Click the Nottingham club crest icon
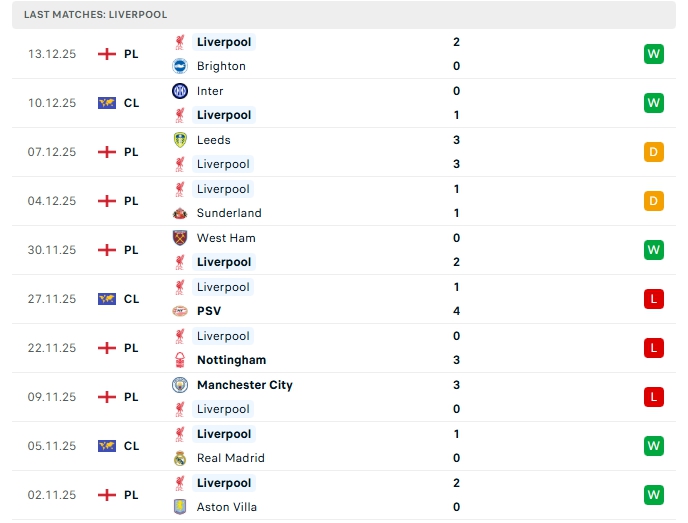This screenshot has height=523, width=688. (180, 360)
